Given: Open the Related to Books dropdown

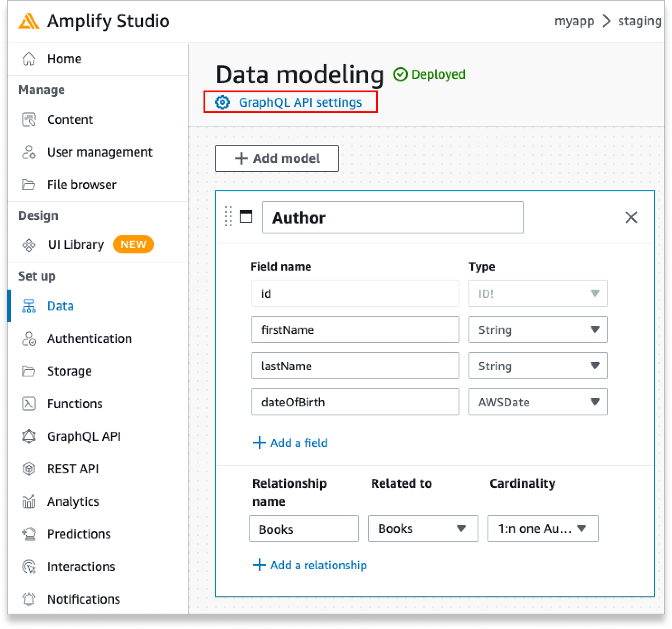Looking at the screenshot, I should coord(462,529).
